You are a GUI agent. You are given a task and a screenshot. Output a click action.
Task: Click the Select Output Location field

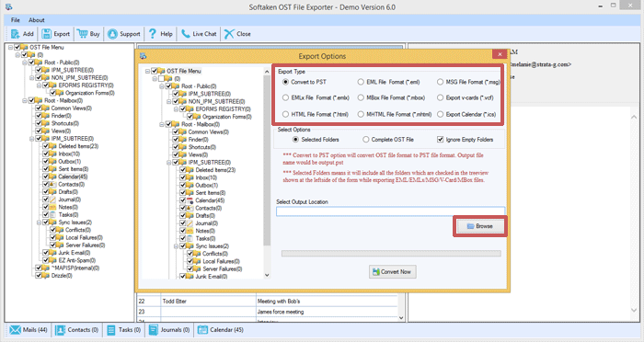click(391, 211)
